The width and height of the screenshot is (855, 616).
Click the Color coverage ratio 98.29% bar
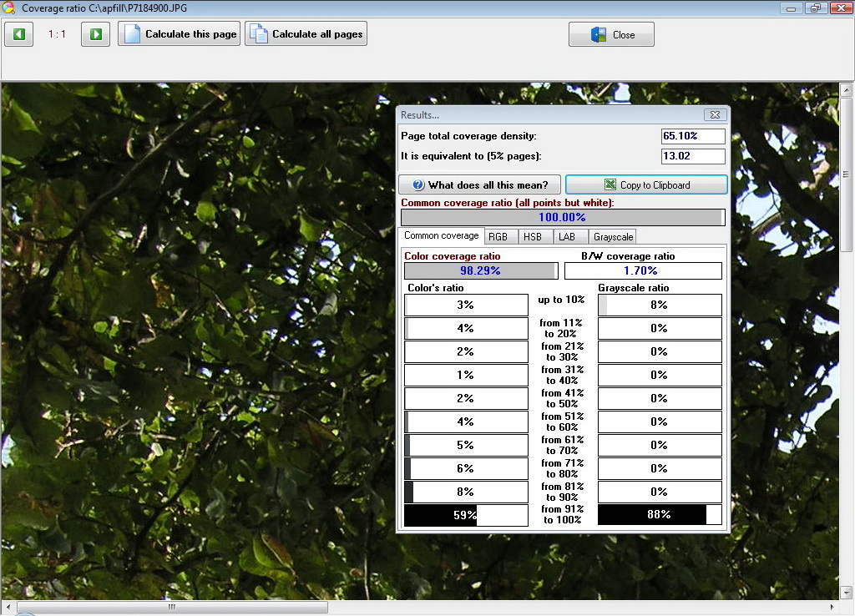[x=480, y=270]
